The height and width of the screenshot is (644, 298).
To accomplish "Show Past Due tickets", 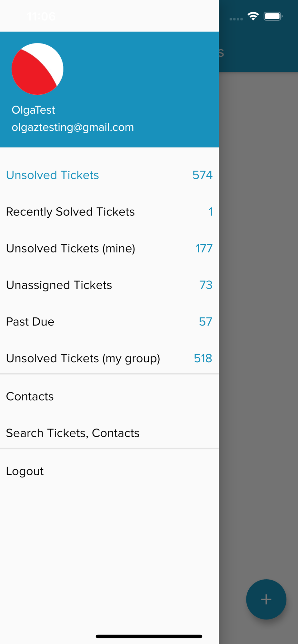I will point(109,322).
